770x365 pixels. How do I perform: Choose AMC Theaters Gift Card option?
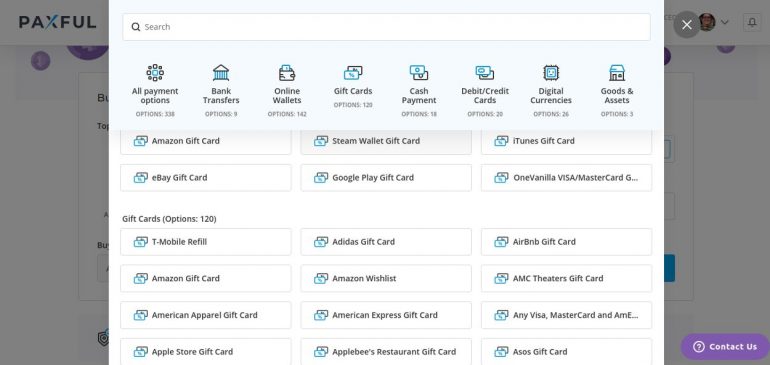[x=566, y=279]
